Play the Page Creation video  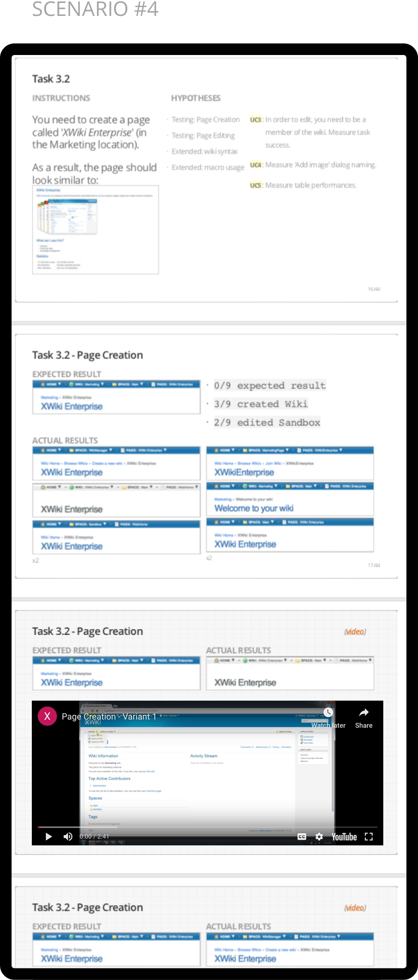tap(48, 837)
